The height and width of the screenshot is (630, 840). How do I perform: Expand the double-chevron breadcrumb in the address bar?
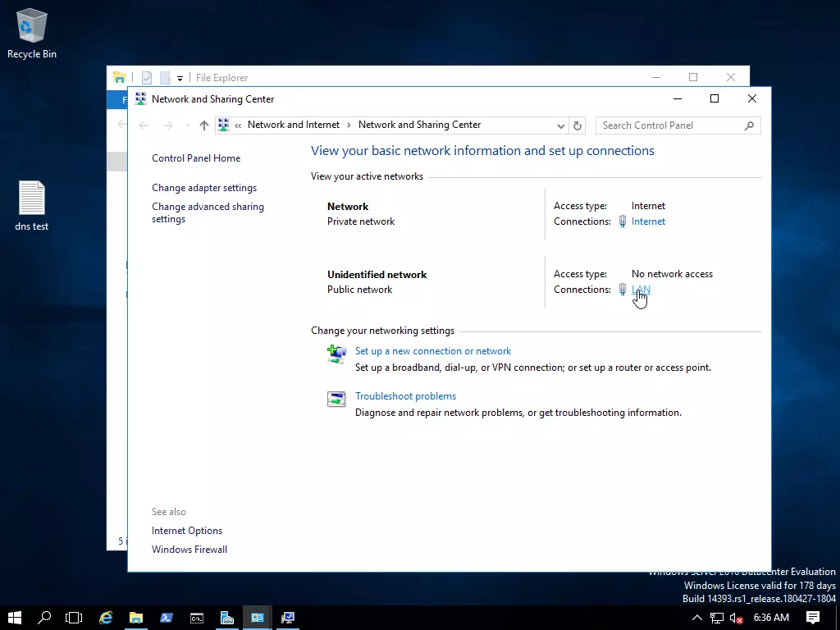tap(238, 126)
